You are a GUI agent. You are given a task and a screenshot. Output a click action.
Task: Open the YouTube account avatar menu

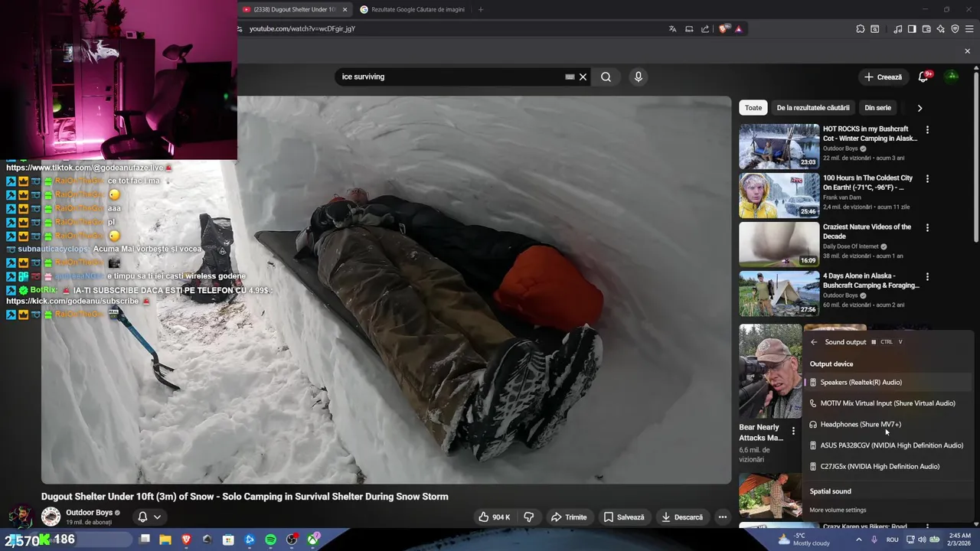[x=952, y=77]
